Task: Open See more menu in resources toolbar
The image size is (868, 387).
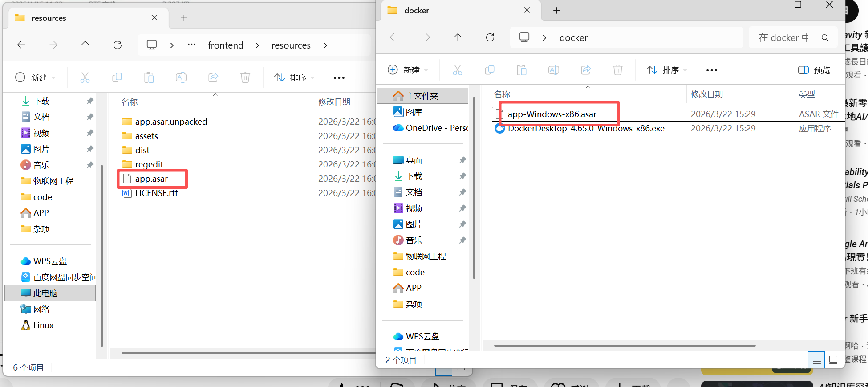Action: tap(339, 78)
